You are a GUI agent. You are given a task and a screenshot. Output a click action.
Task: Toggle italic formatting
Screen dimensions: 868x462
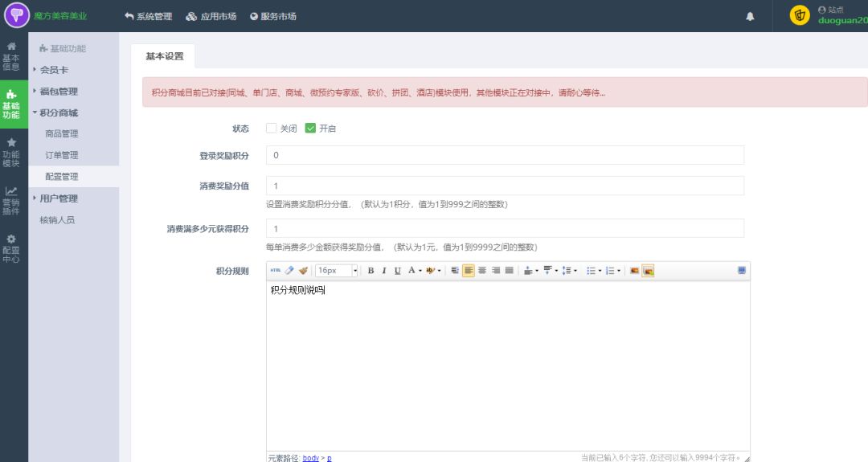point(383,271)
